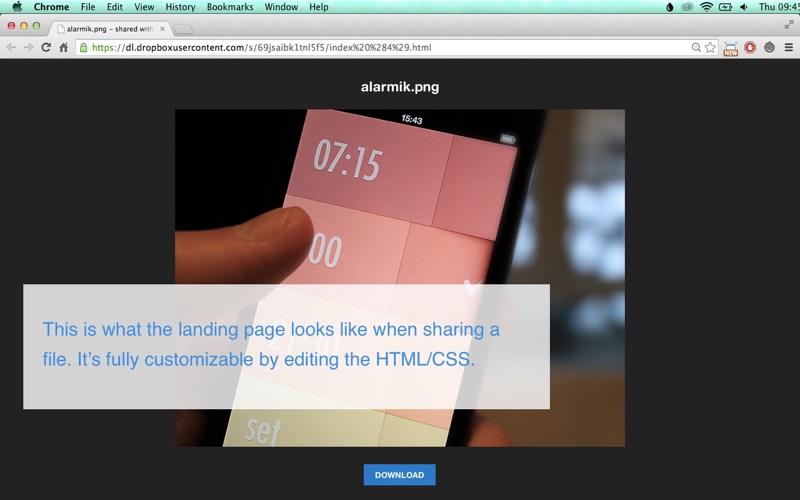Click the red stop-sign extension icon
Image resolution: width=800 pixels, height=500 pixels.
(x=749, y=47)
